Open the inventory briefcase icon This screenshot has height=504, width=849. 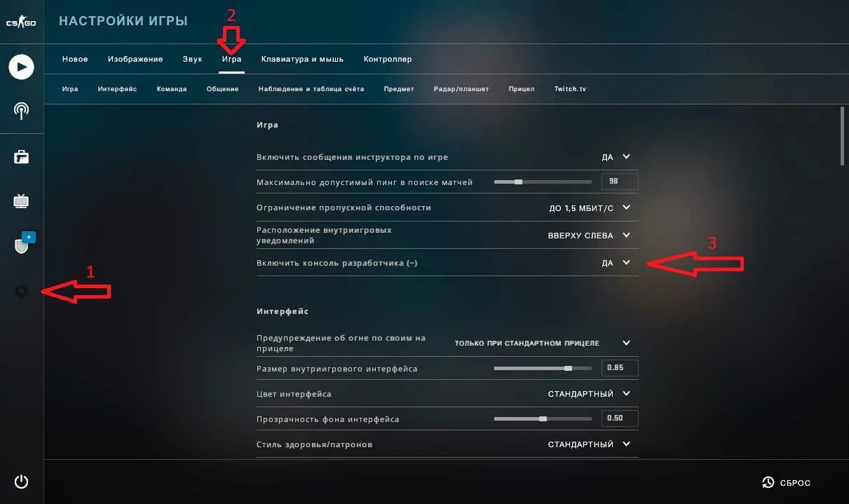point(21,157)
